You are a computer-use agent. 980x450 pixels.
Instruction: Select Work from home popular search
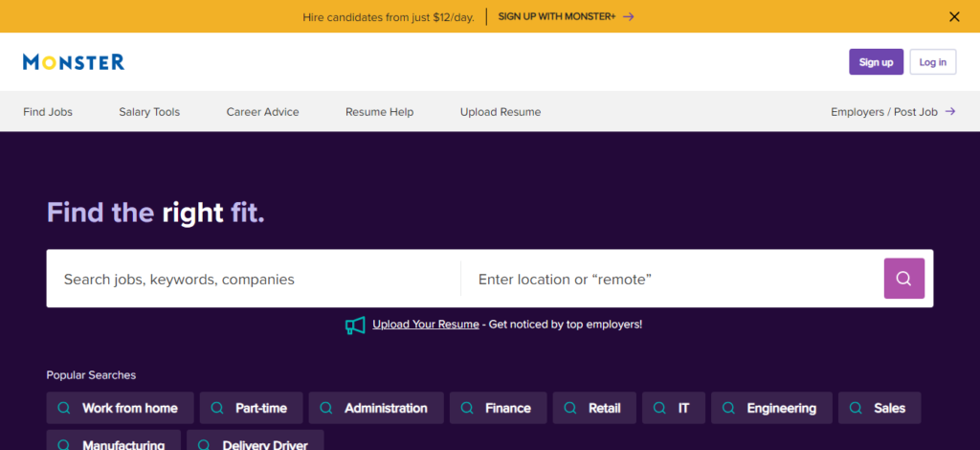120,408
